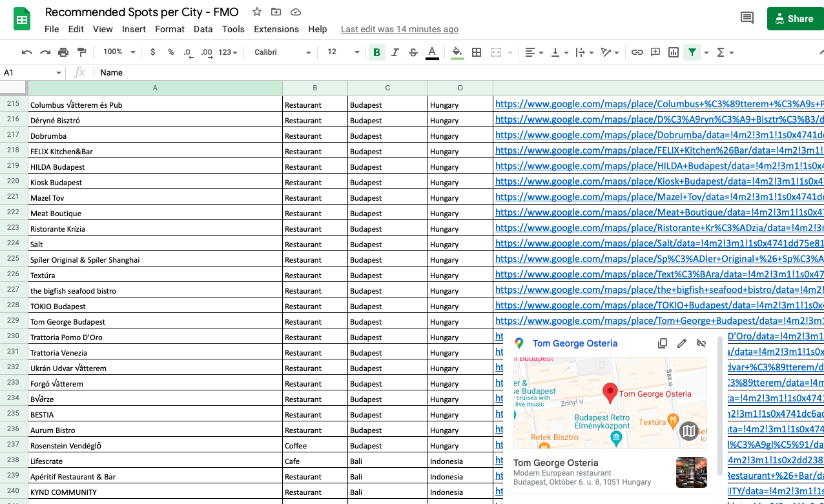Click the map preview in the link card
824x504 pixels.
click(610, 403)
